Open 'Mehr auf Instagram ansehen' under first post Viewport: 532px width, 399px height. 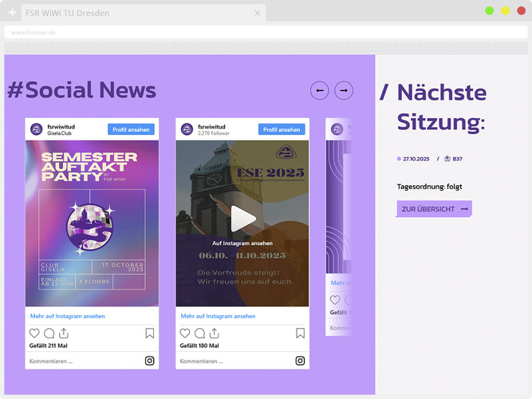[x=67, y=316]
